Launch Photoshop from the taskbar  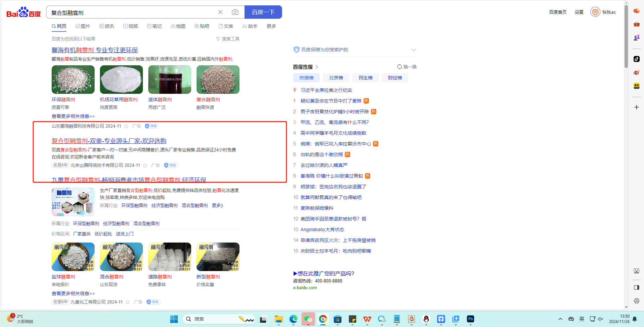point(470,319)
